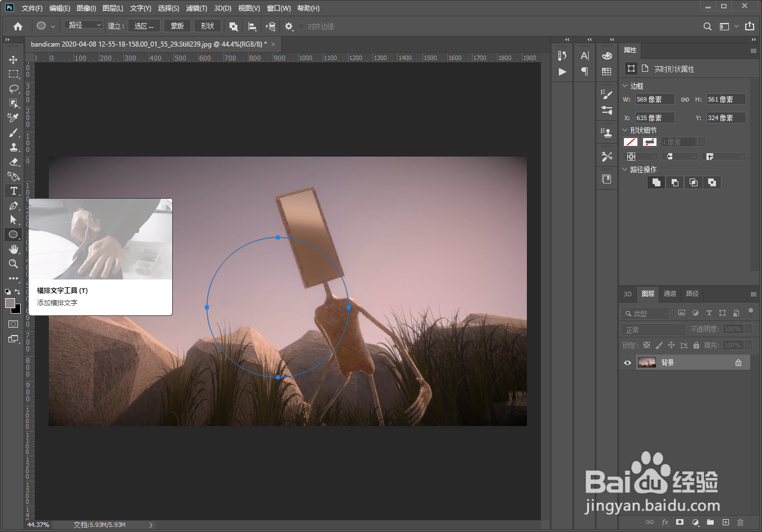Image resolution: width=762 pixels, height=532 pixels.
Task: Select the Eyedropper tool
Action: pos(13,118)
